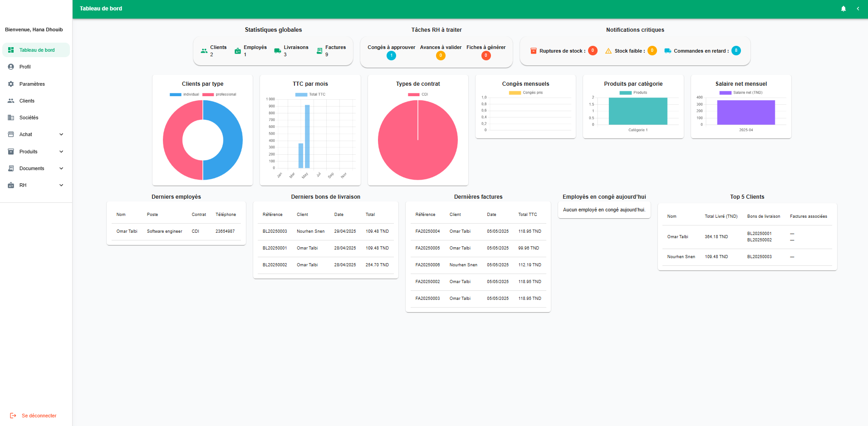The height and width of the screenshot is (426, 868).
Task: Click the 254.70 TND delivery total
Action: pos(377,265)
